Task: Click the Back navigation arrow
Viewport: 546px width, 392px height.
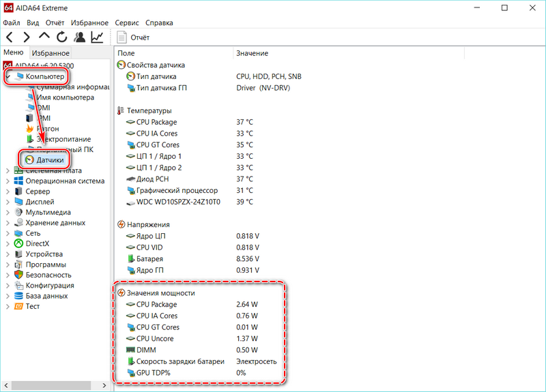Action: (x=10, y=37)
